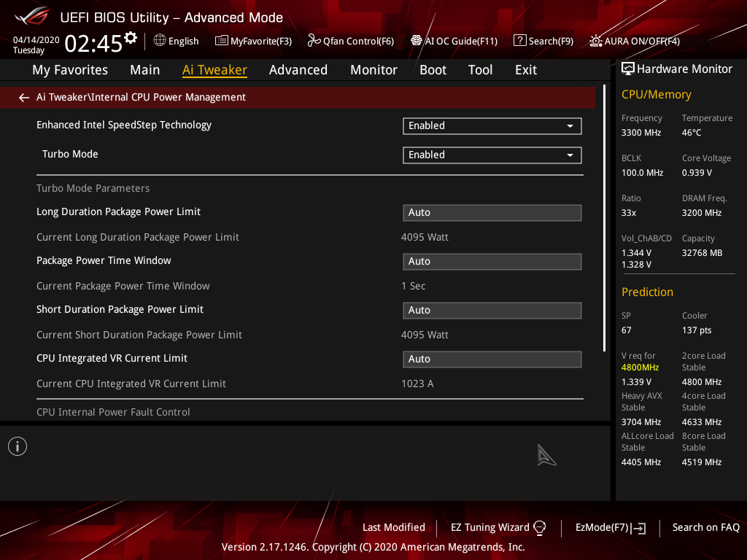Click the Hardware Monitor display icon
This screenshot has height=560, width=747.
click(x=628, y=69)
